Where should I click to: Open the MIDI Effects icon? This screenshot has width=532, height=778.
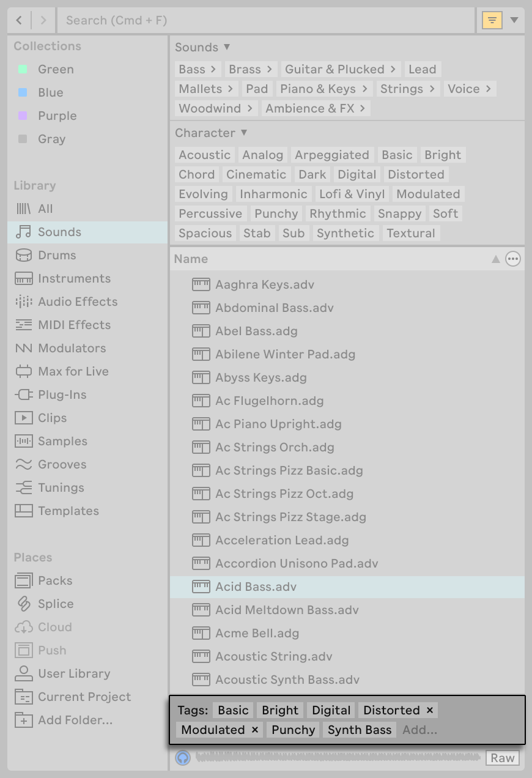click(x=23, y=325)
